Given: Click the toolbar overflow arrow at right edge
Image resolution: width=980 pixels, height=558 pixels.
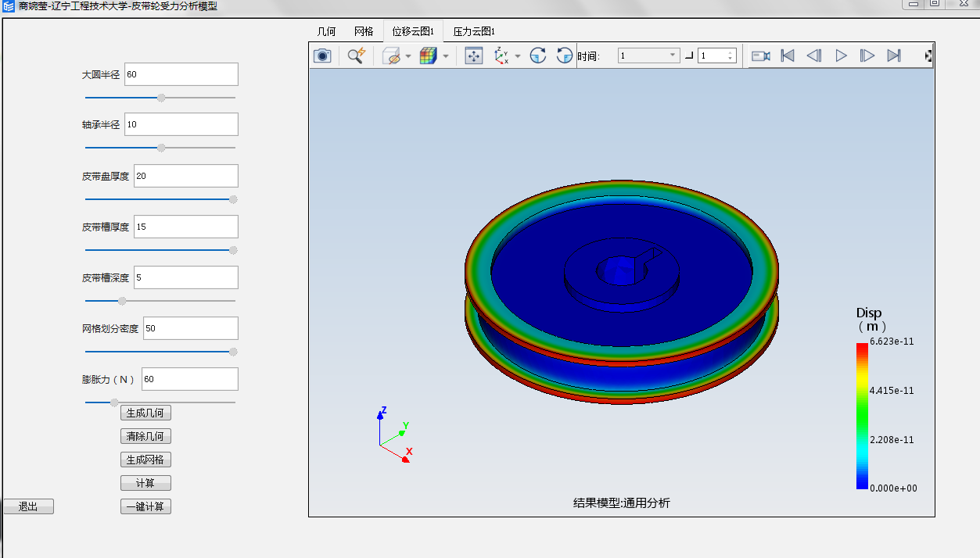Looking at the screenshot, I should (928, 56).
